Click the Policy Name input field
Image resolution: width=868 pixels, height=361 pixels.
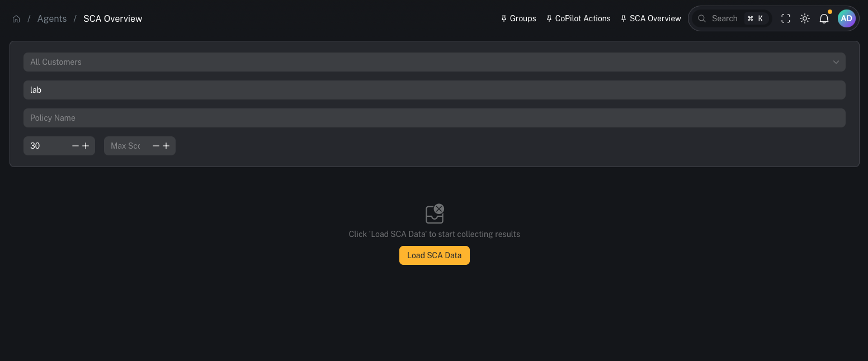[434, 118]
